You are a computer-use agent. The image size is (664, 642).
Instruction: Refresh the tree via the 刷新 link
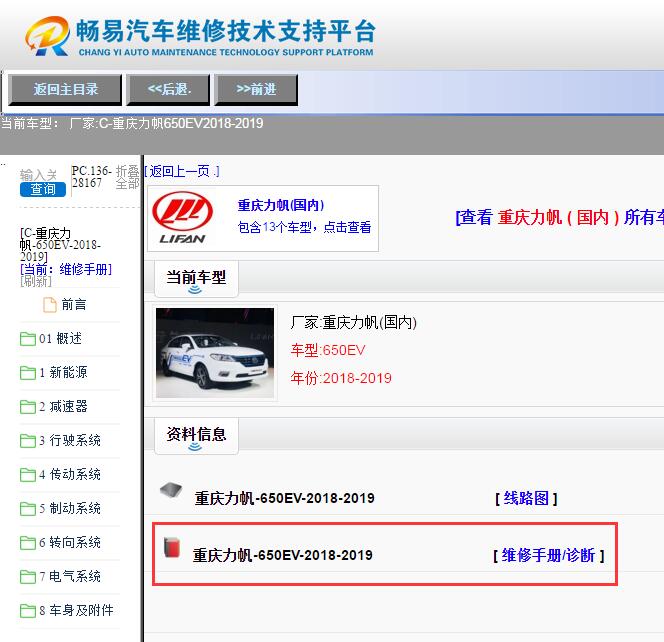pos(36,281)
